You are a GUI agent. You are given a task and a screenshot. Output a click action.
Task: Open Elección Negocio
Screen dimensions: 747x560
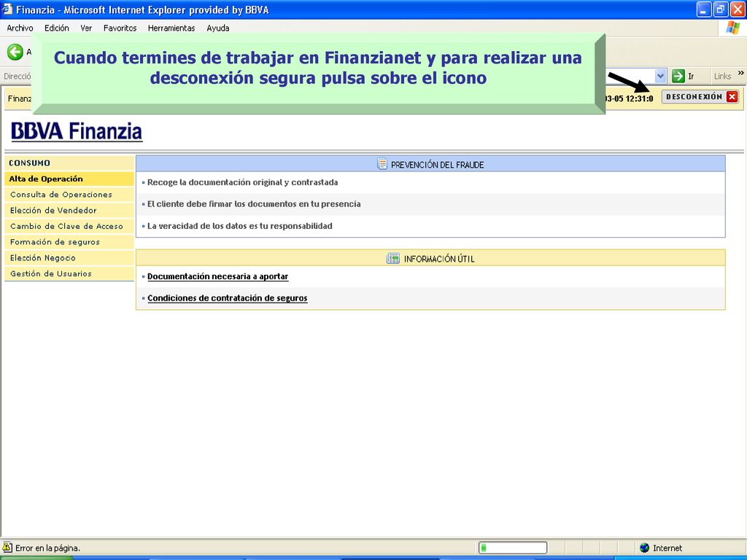coord(69,257)
